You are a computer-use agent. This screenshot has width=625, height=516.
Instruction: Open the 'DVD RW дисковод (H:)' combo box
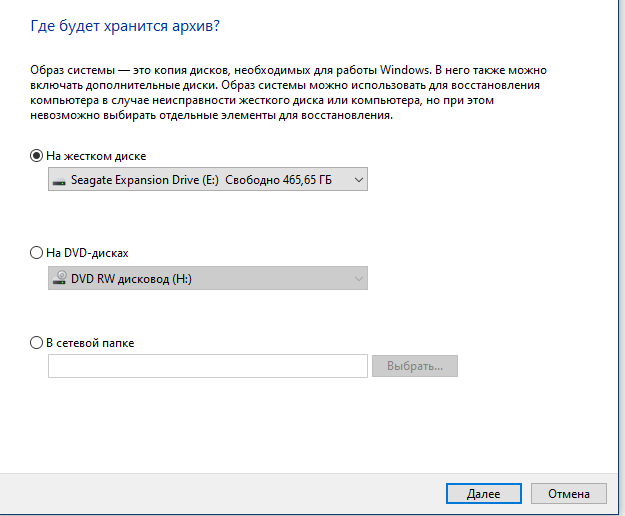pyautogui.click(x=207, y=279)
